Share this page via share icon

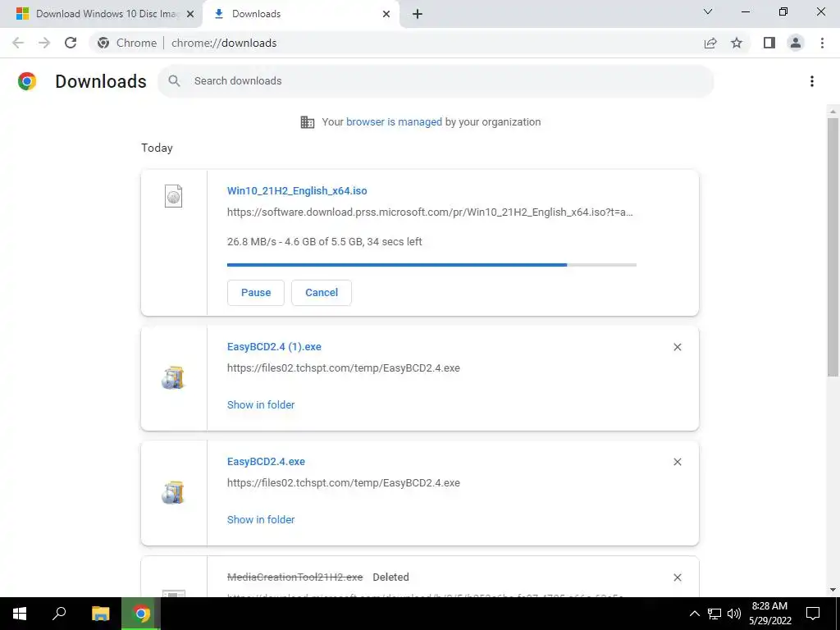tap(710, 43)
